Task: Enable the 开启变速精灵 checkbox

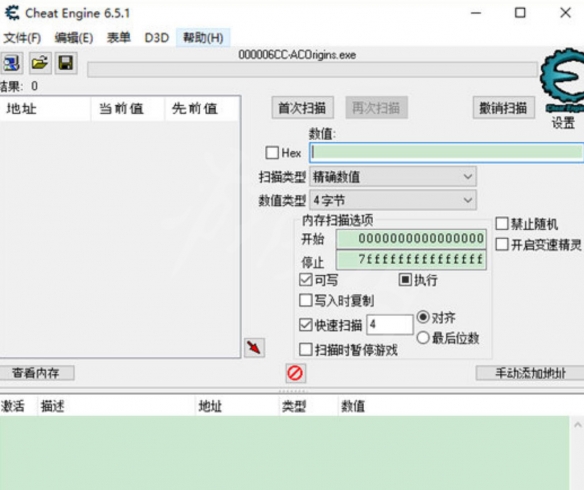Action: pos(502,245)
